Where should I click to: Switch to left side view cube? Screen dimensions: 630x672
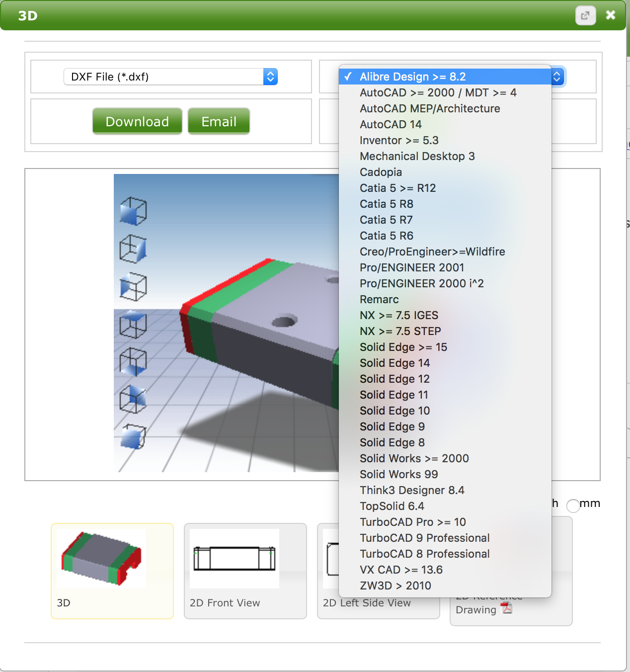point(133,287)
